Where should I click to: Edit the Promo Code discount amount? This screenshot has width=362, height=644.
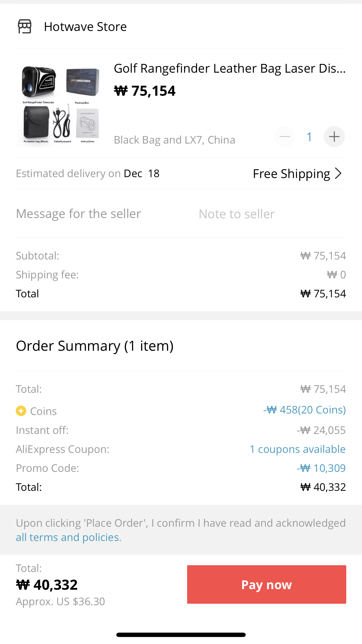click(321, 468)
